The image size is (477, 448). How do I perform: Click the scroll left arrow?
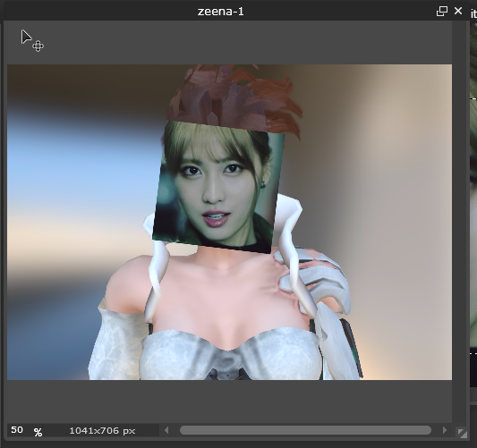point(166,430)
